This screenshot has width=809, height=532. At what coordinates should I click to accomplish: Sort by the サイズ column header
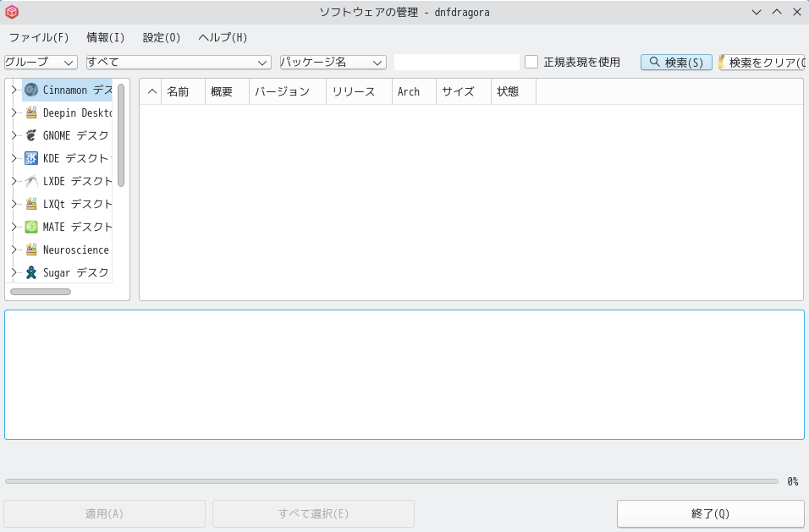(464, 91)
